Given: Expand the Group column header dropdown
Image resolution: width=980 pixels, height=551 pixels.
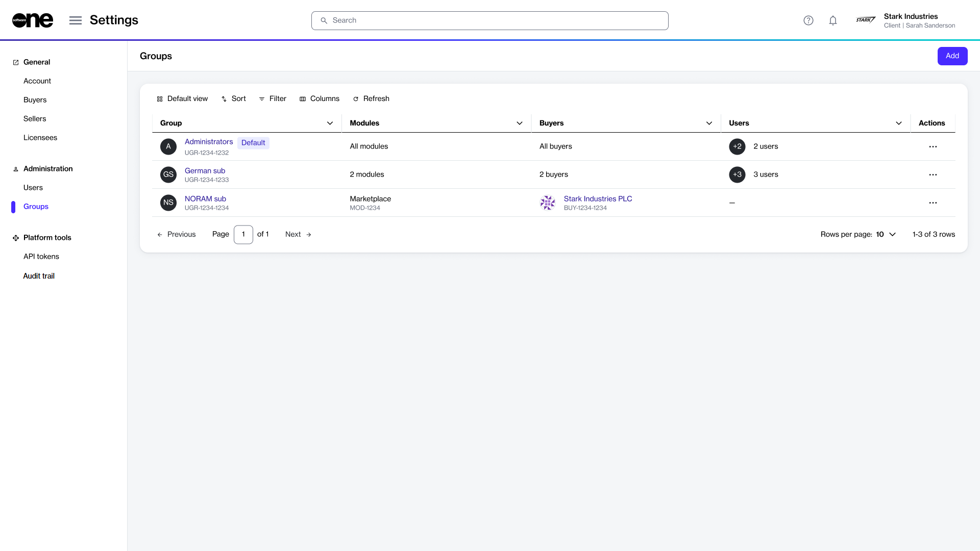Looking at the screenshot, I should (x=330, y=123).
